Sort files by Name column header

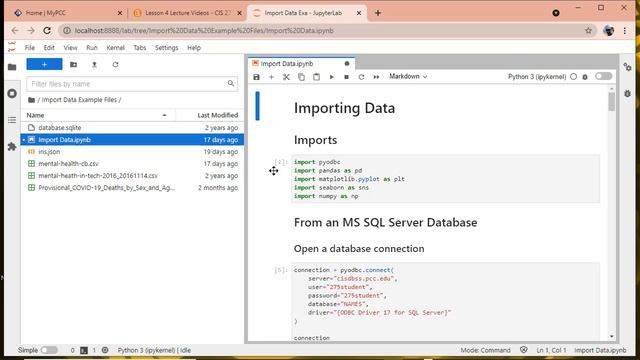point(98,115)
